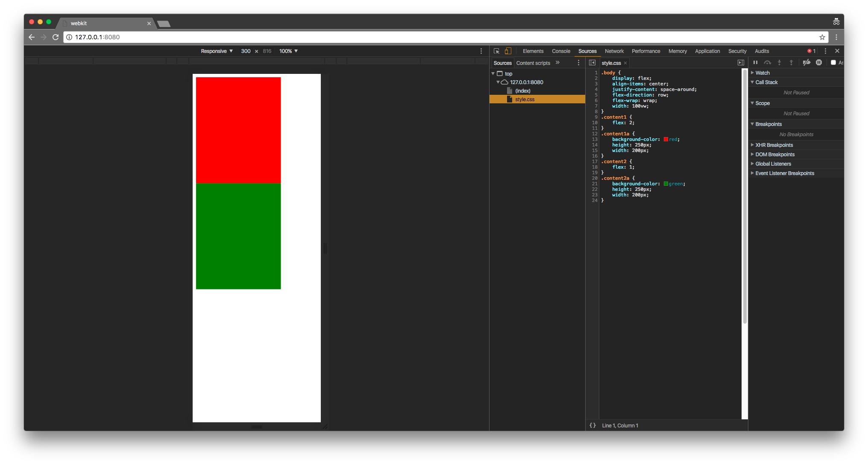Toggle pause on exceptions icon

(x=818, y=63)
